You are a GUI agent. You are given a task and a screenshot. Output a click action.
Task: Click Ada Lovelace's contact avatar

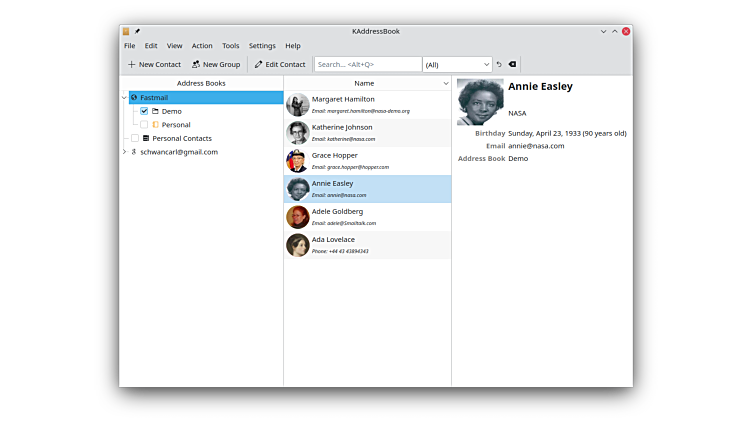point(297,245)
